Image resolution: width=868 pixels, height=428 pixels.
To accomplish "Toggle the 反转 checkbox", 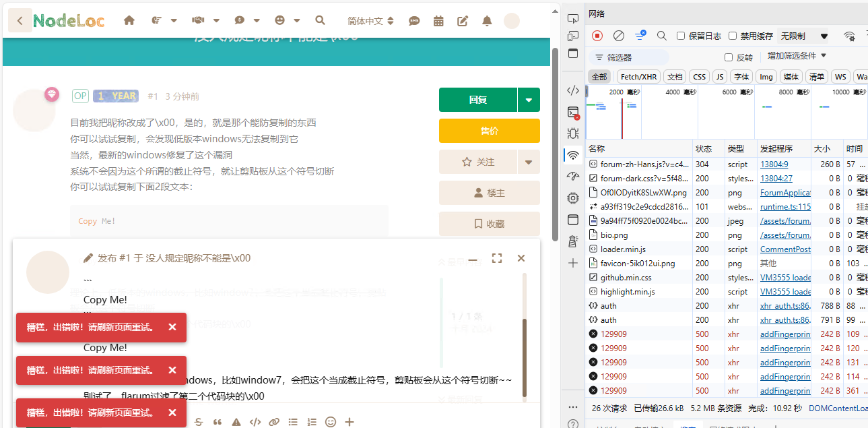I will 729,57.
